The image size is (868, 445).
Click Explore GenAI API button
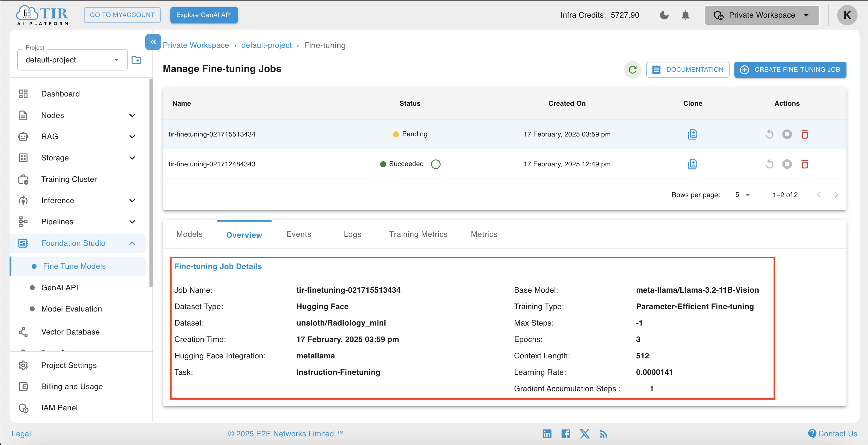204,15
